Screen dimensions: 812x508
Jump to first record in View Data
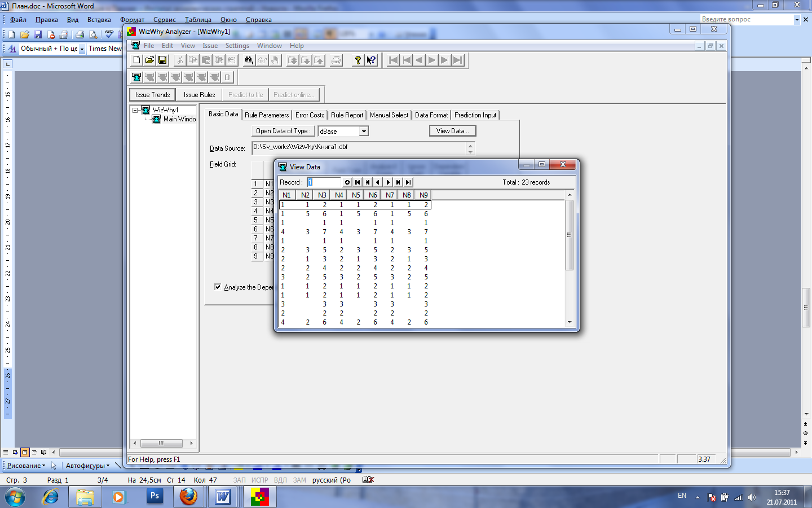(x=358, y=182)
